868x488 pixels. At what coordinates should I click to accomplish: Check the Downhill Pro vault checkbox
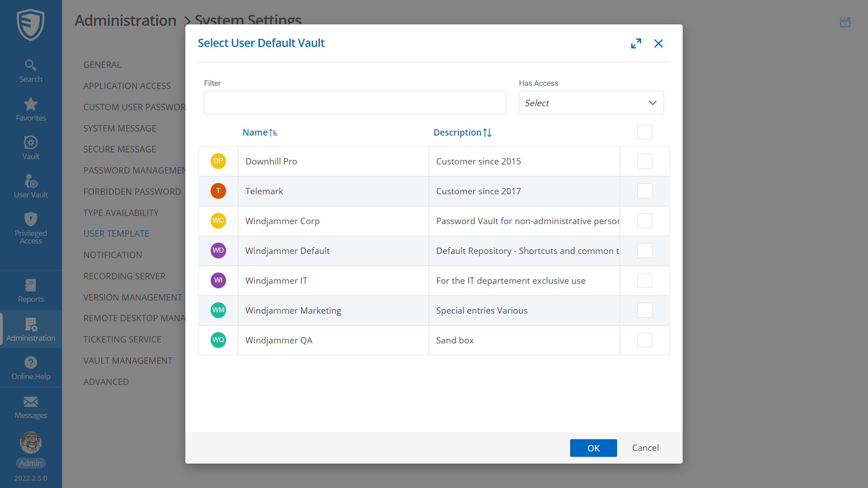645,161
